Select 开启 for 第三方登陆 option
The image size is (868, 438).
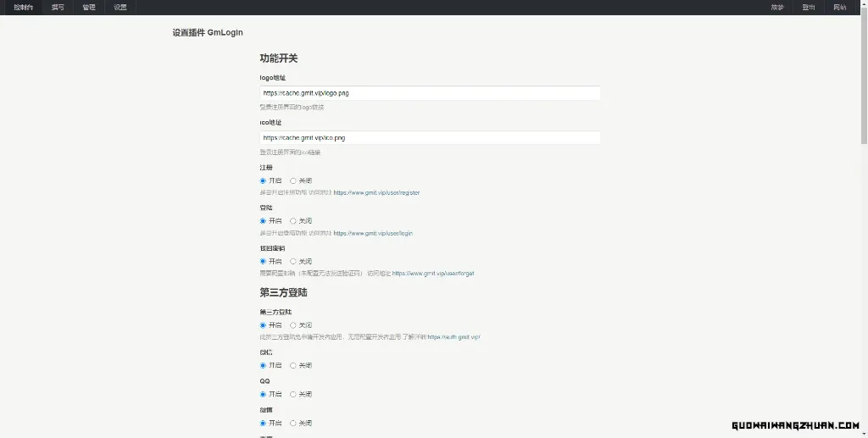[263, 325]
